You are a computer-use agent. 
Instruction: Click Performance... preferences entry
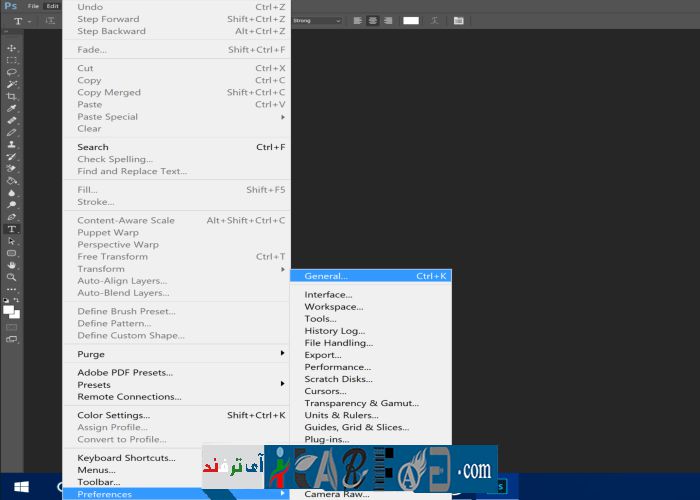coord(338,367)
